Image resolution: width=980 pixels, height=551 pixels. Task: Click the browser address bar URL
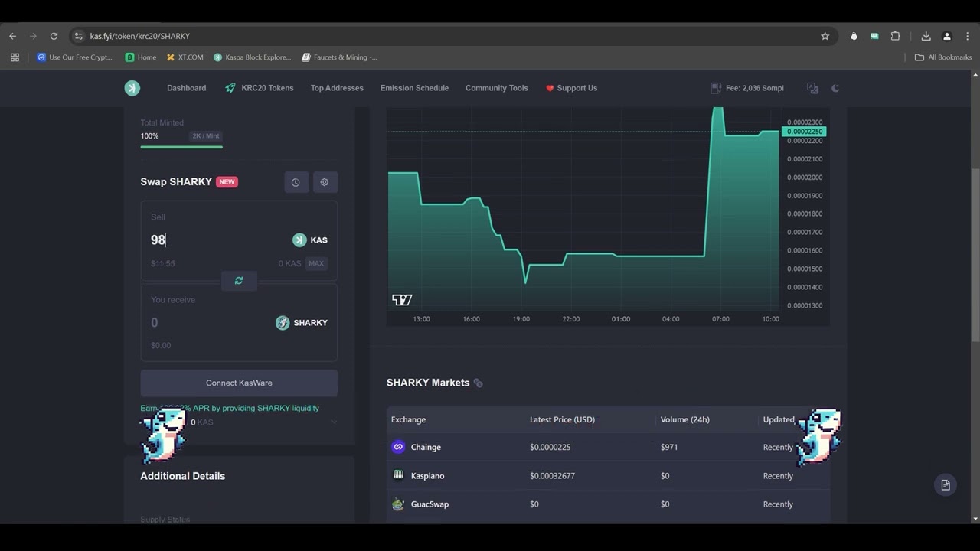pos(140,36)
